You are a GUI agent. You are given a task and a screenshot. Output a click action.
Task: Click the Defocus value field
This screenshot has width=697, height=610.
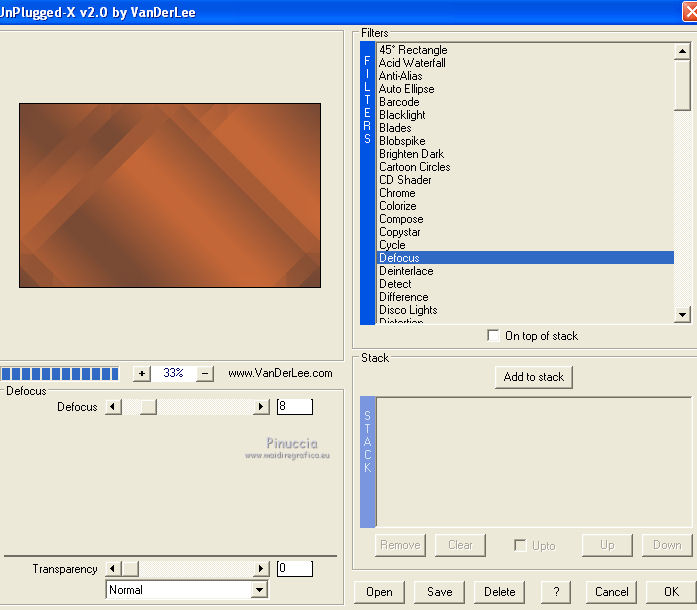pyautogui.click(x=295, y=406)
